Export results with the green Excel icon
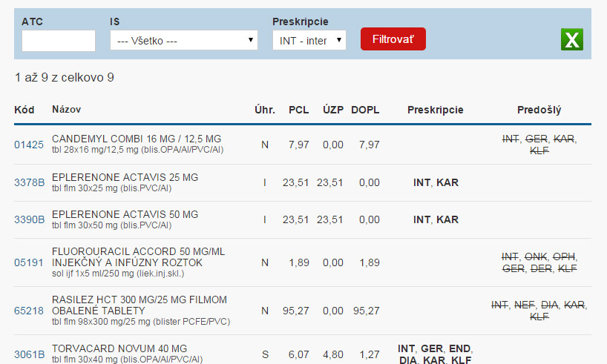 point(572,39)
